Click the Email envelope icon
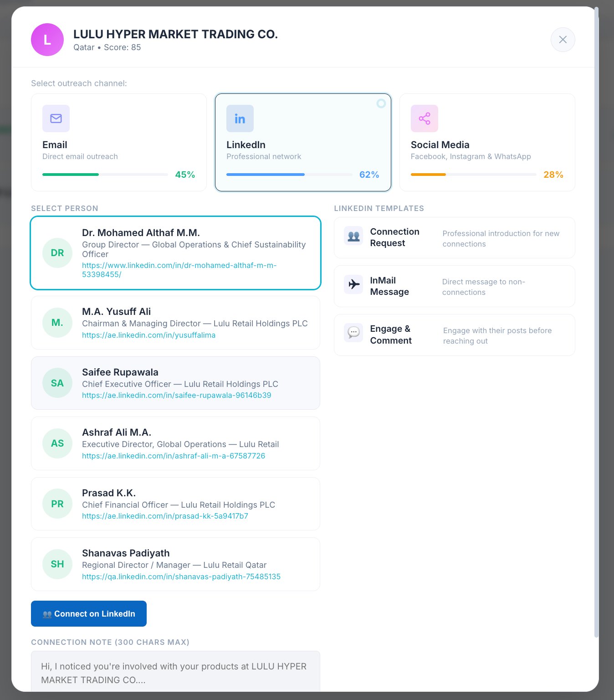 56,118
